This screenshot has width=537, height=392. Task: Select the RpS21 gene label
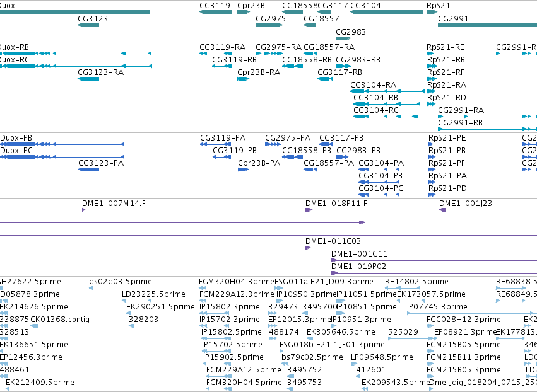[x=439, y=6]
